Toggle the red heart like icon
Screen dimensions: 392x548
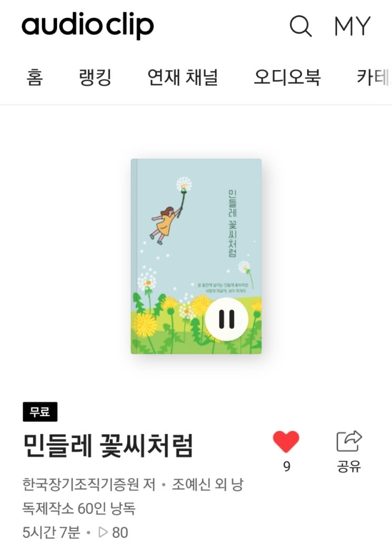coord(286,442)
